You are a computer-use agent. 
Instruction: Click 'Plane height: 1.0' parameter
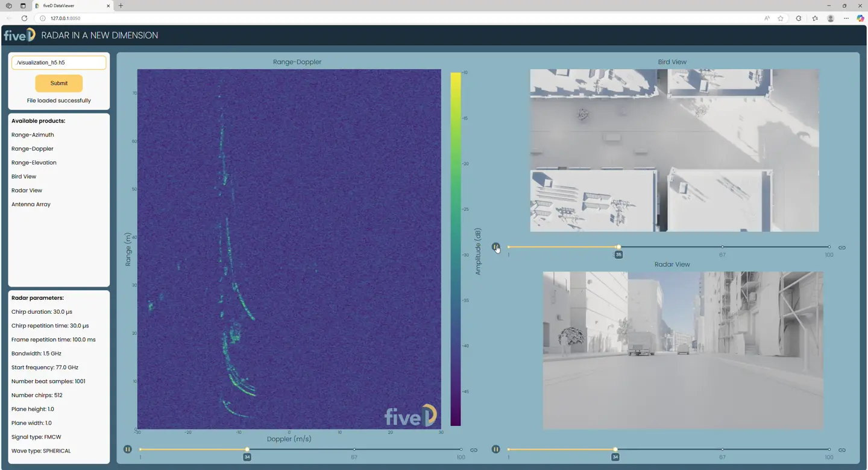pos(33,409)
